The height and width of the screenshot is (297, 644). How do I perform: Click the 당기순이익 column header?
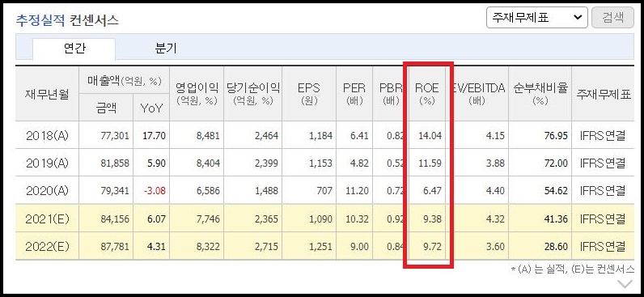253,94
